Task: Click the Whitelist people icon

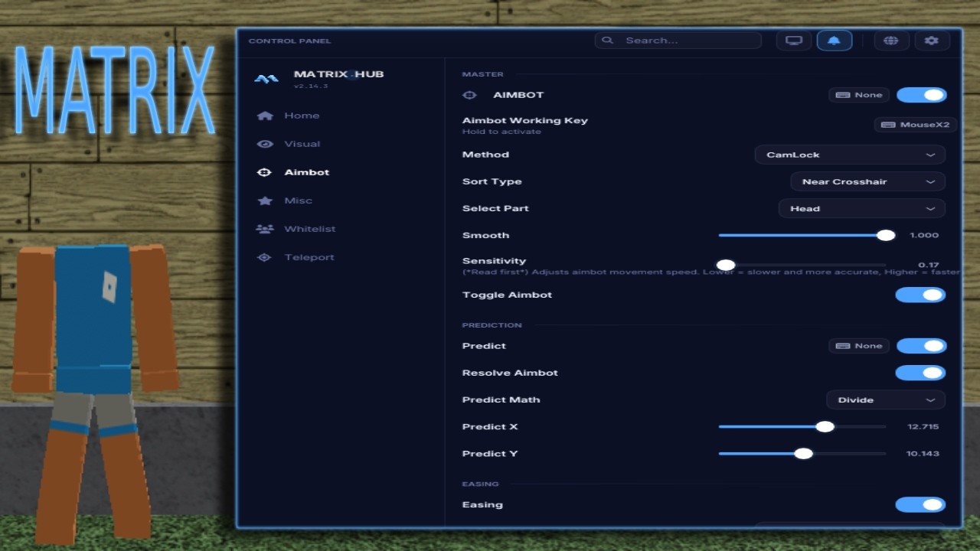Action: tap(265, 229)
